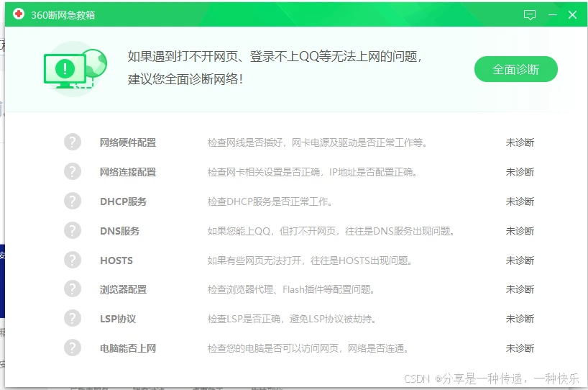Close the 360断网急救箱 window
This screenshot has width=588, height=390.
pyautogui.click(x=572, y=15)
